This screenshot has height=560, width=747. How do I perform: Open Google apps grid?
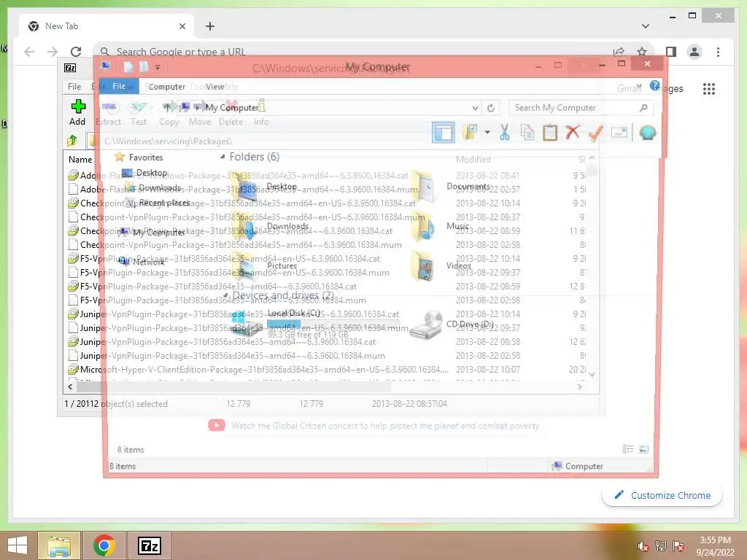click(709, 88)
